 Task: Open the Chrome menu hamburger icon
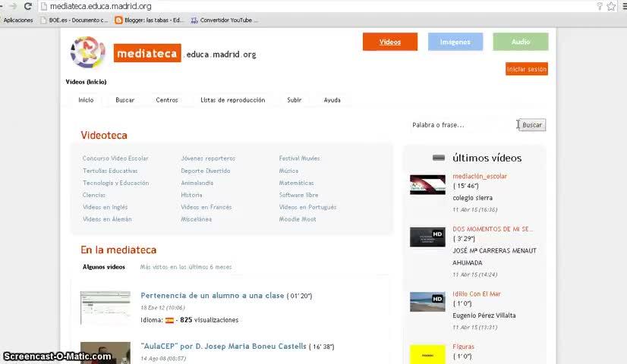pos(625,6)
